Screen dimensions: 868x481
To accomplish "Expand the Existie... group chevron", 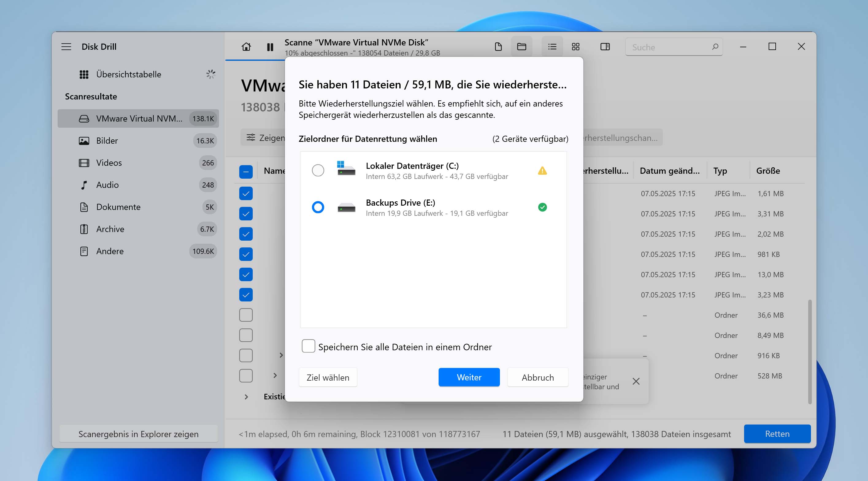I will tap(246, 397).
